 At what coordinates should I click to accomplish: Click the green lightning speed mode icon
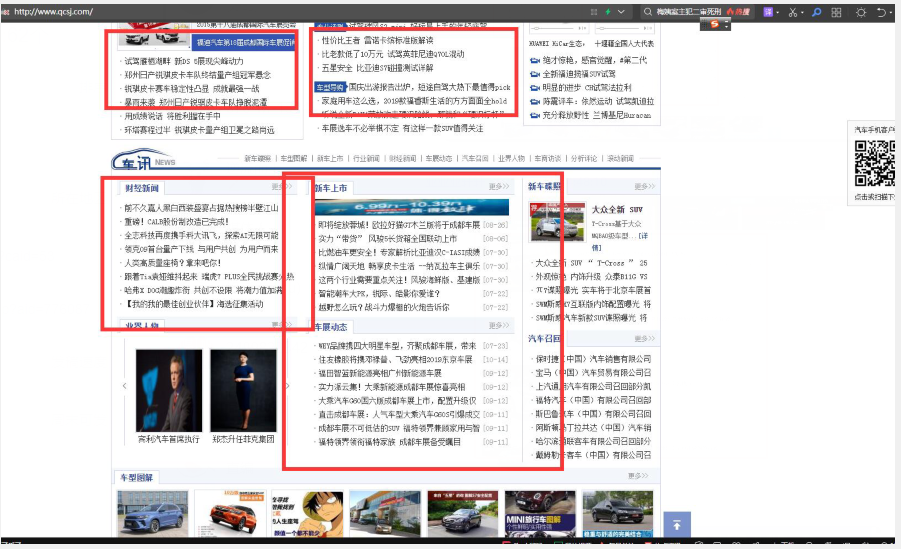[x=608, y=11]
